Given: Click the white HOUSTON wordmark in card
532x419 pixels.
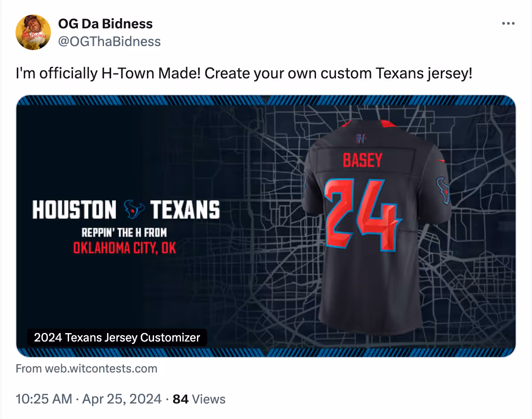Looking at the screenshot, I should coord(74,210).
